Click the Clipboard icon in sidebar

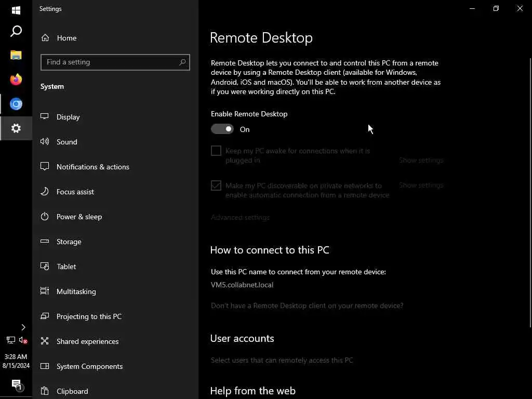tap(45, 391)
